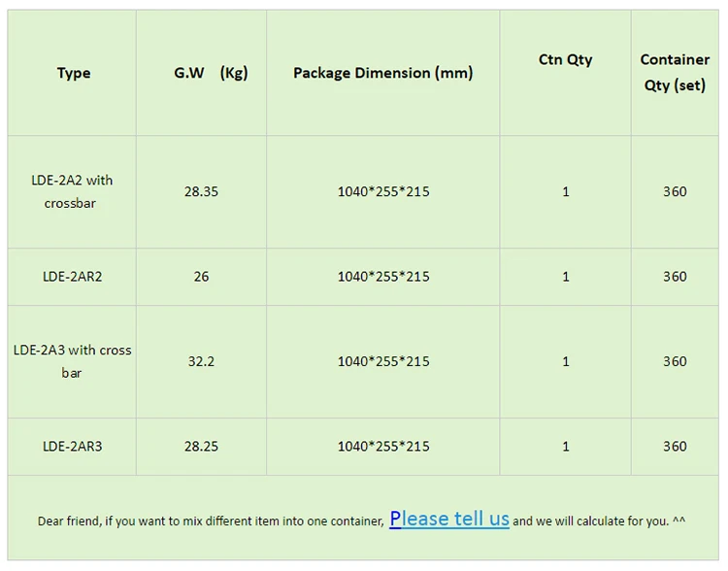The image size is (728, 571).
Task: Click the "Please tell us" link
Action: tap(449, 519)
